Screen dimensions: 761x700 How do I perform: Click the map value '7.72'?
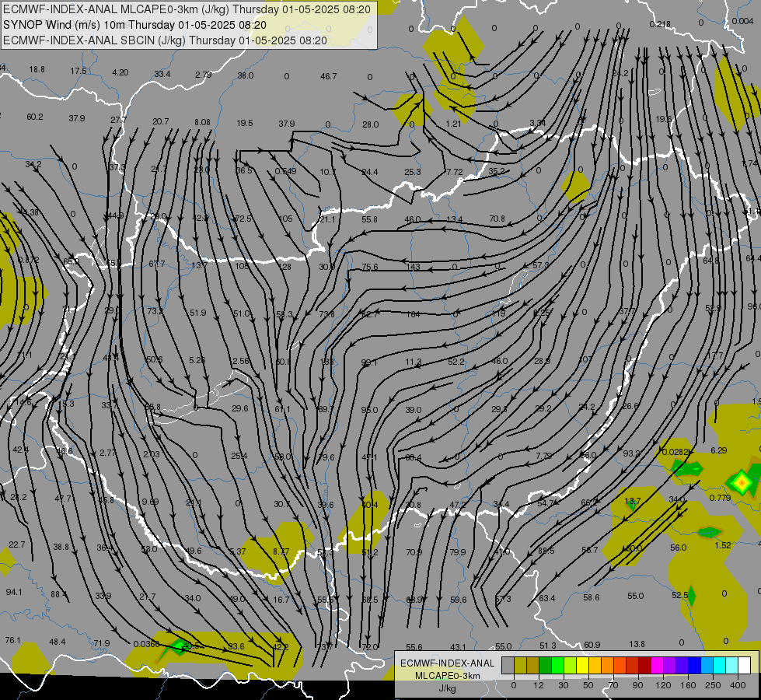(x=454, y=172)
